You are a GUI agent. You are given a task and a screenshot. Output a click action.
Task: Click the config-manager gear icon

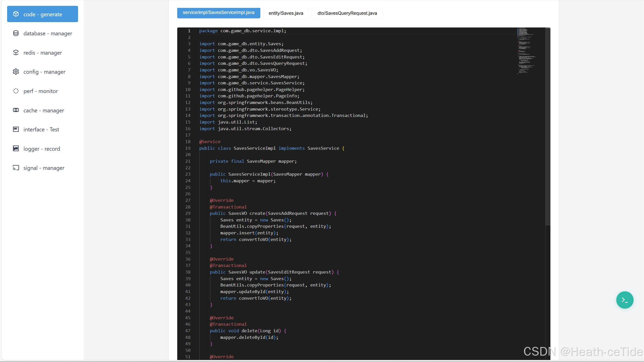pyautogui.click(x=16, y=72)
